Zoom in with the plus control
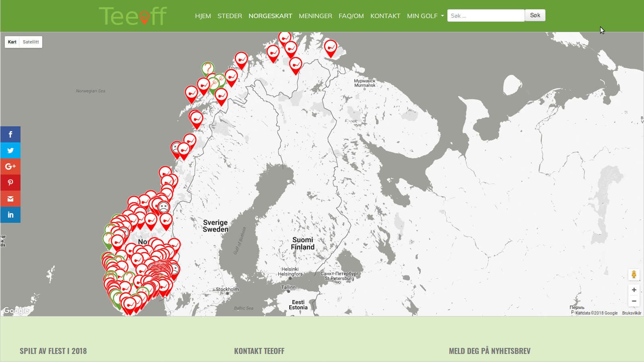The image size is (644, 362). coord(634,290)
